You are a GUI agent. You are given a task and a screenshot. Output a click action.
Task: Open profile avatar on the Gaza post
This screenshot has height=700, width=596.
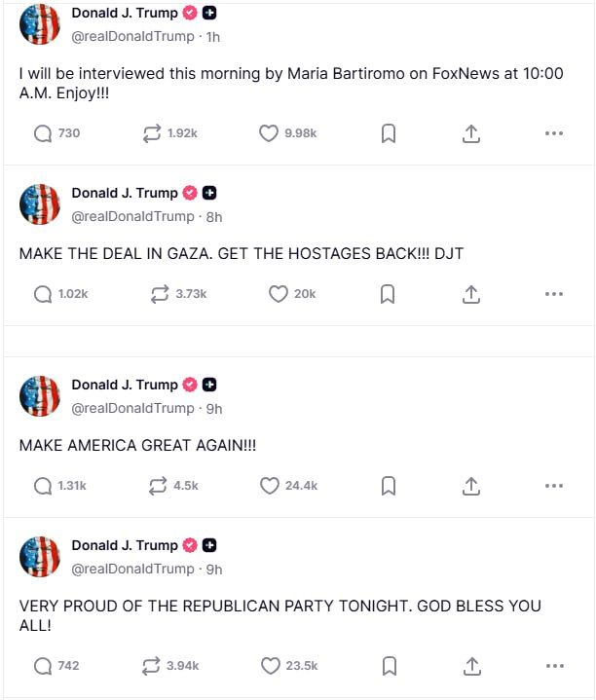[40, 204]
